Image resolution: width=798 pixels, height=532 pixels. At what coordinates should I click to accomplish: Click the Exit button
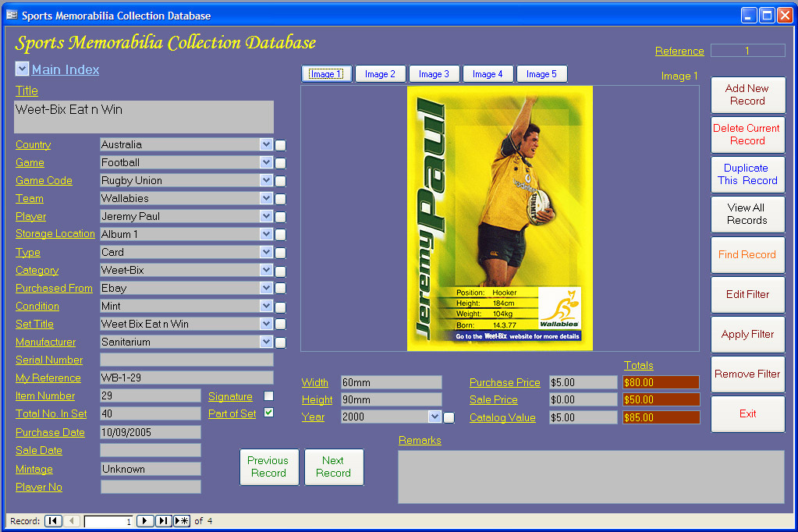pos(747,414)
